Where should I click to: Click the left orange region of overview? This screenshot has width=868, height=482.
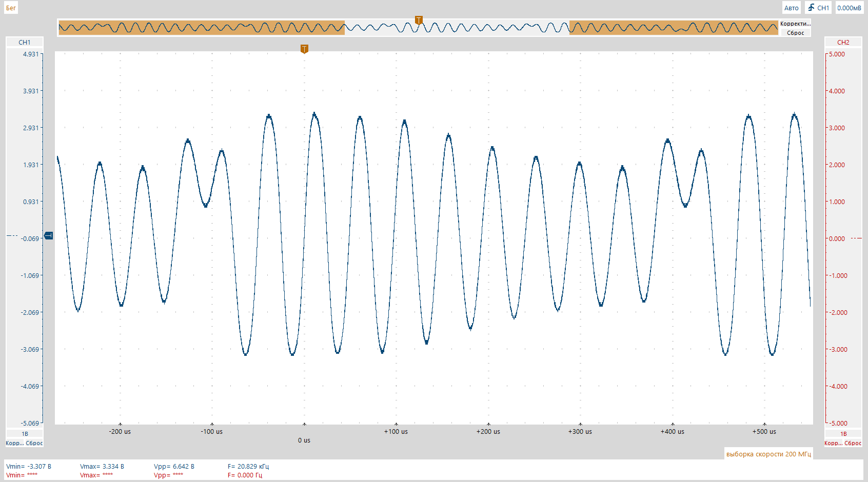[x=202, y=28]
